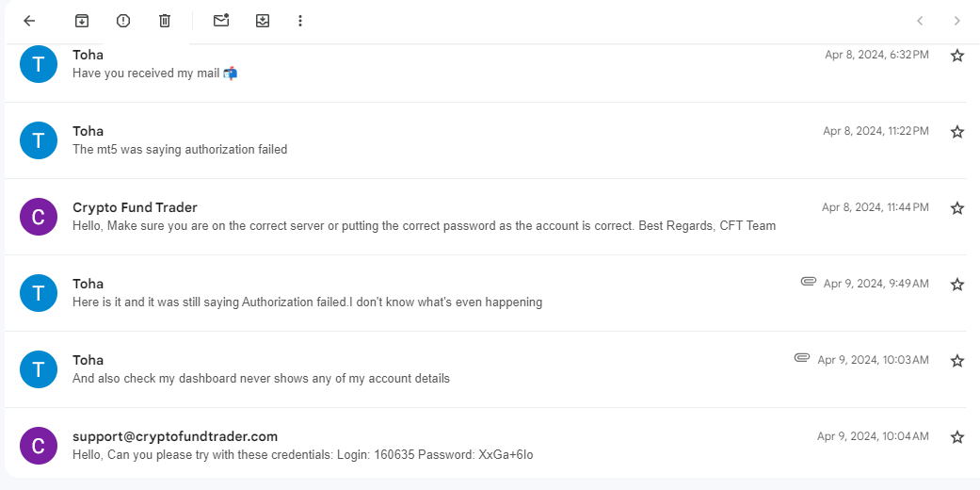Click the attachment paperclip on 9:49 AM message
980x490 pixels.
pyautogui.click(x=808, y=282)
